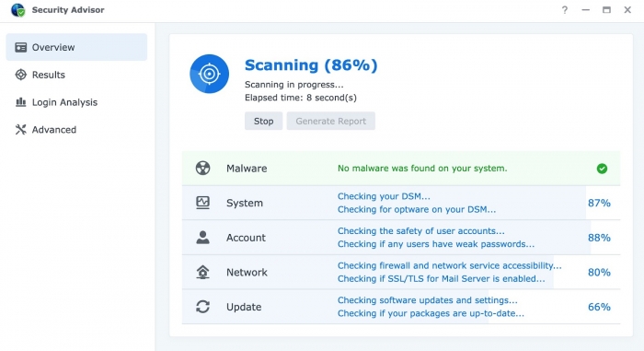Select the Overview menu item
This screenshot has height=351, width=644.
76,47
